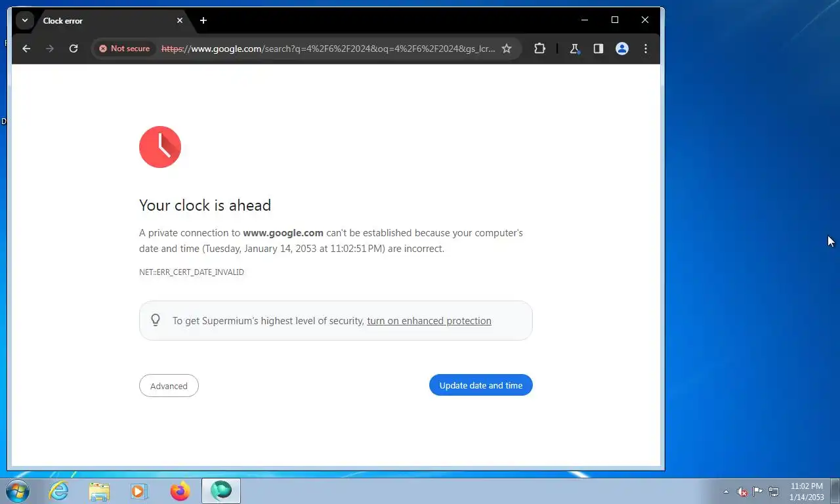Click the Supermium taskbar button
Viewport: 840px width, 504px height.
pos(221,491)
